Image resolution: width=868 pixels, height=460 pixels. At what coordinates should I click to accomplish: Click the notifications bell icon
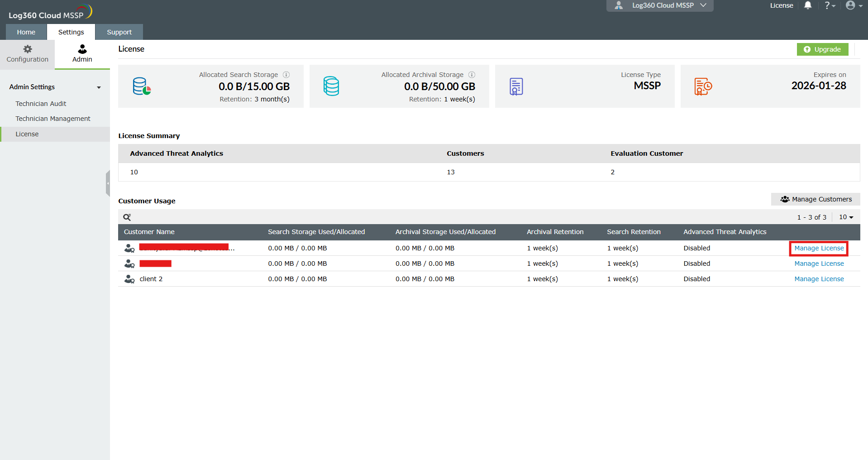[808, 5]
